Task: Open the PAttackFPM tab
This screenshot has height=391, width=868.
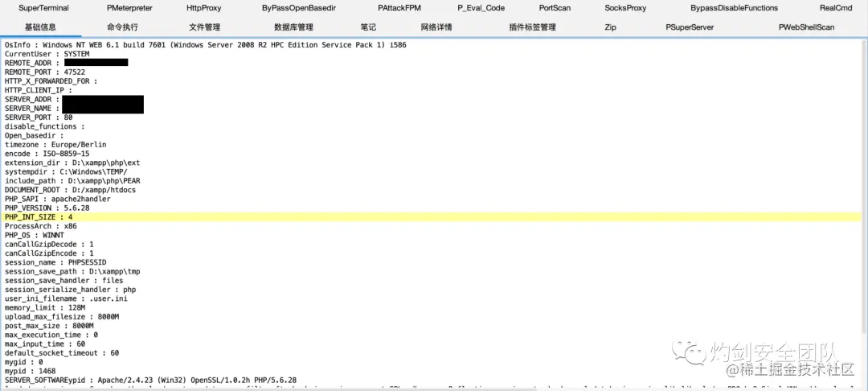Action: (398, 8)
